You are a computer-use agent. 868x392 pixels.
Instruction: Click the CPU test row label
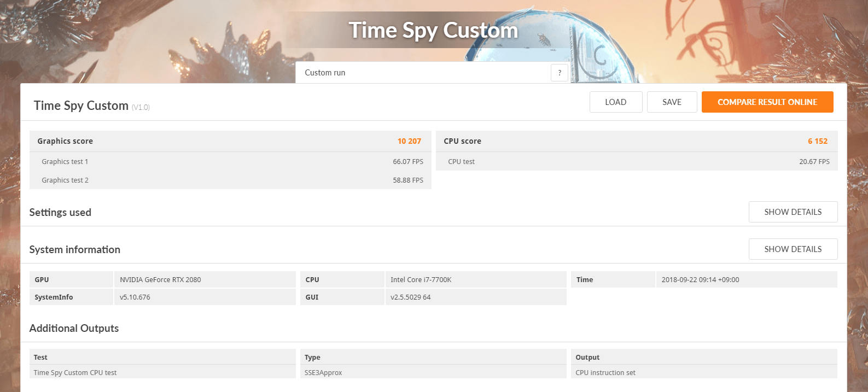click(461, 162)
